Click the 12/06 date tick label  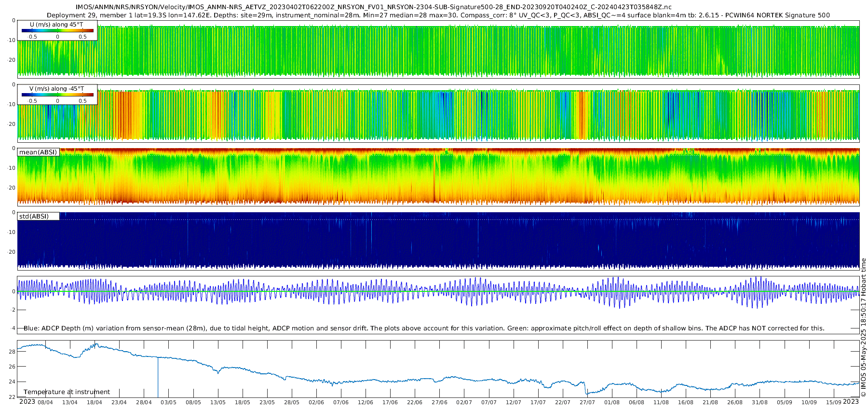coord(366,402)
